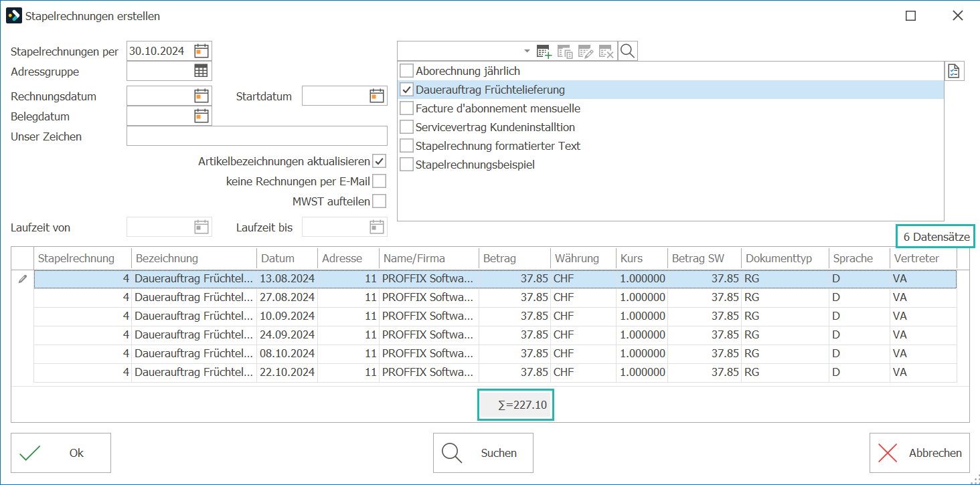Disable Artikelbezeichnungen aktualisieren checkbox
The width and height of the screenshot is (980, 485).
pyautogui.click(x=380, y=162)
